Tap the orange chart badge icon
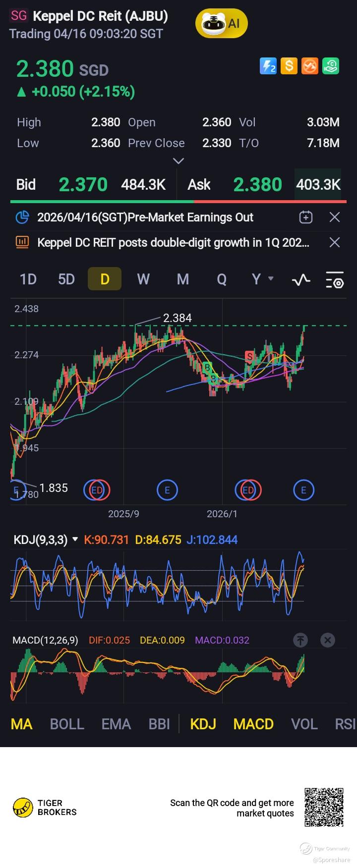The image size is (357, 868). (x=310, y=66)
